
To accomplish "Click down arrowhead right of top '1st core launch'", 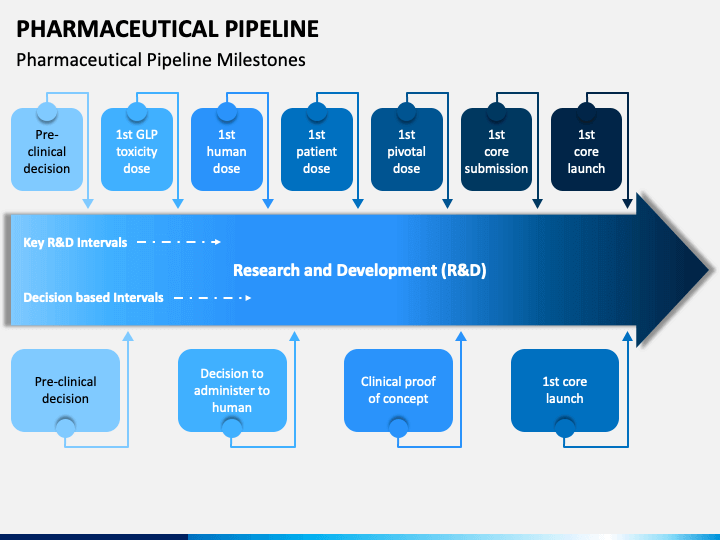I will 628,204.
